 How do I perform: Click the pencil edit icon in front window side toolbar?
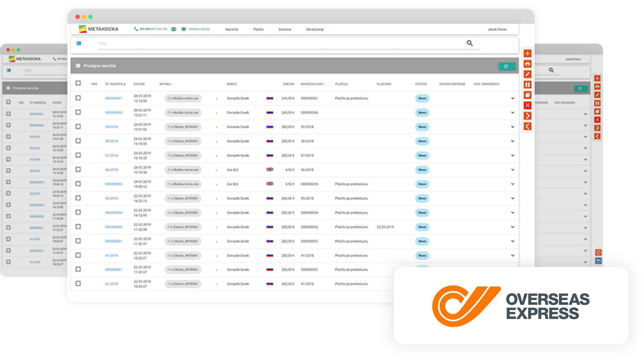[x=527, y=74]
